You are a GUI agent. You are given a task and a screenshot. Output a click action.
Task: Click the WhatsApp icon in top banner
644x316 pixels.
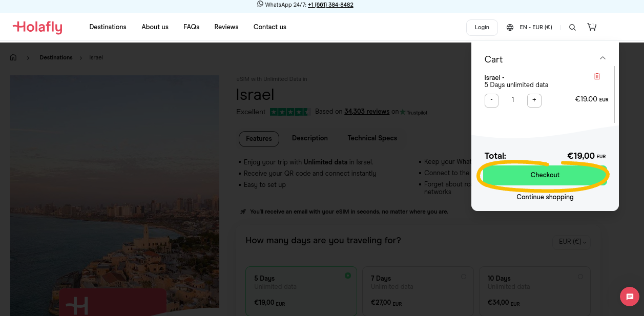(260, 4)
